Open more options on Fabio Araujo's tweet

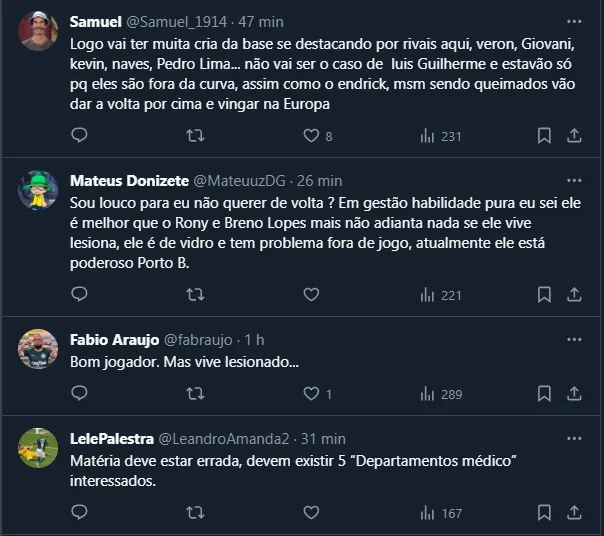tap(574, 339)
